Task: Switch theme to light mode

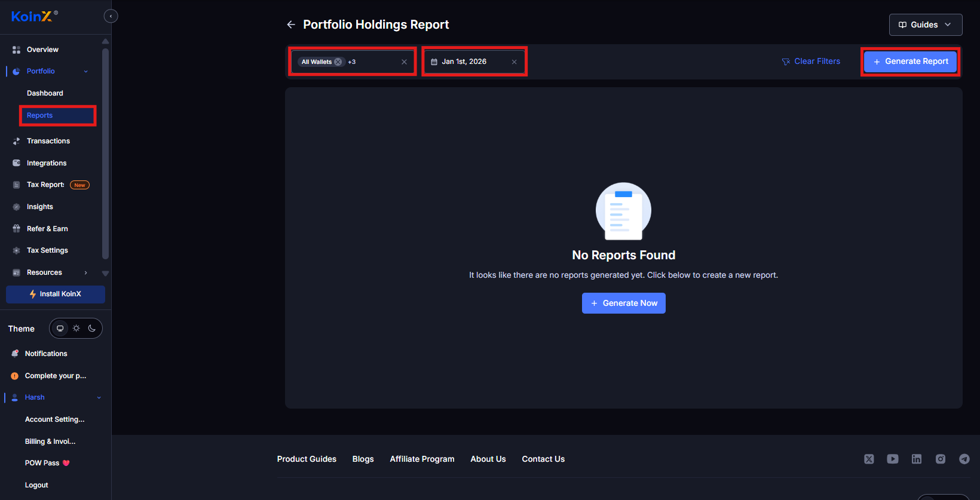Action: click(x=76, y=329)
